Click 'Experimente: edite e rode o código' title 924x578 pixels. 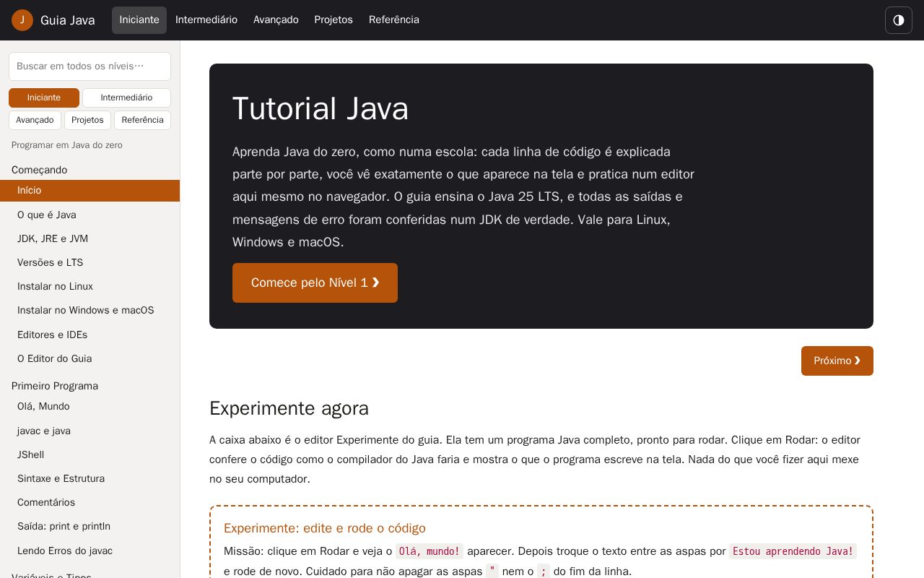[x=325, y=528]
